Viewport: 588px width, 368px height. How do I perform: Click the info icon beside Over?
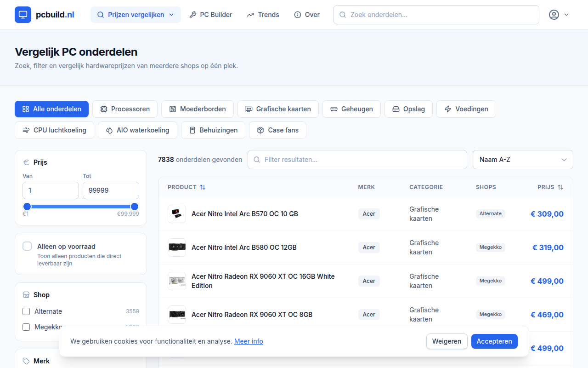point(298,15)
